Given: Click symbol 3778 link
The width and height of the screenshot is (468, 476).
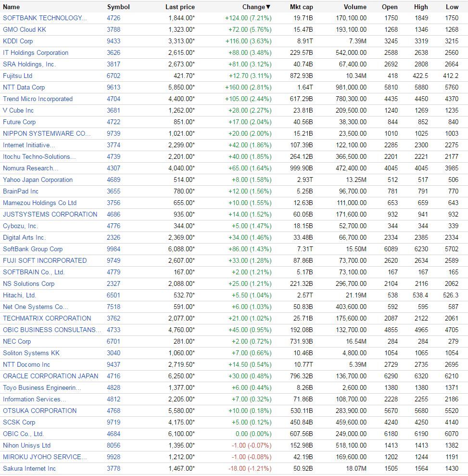Looking at the screenshot, I should (114, 468).
